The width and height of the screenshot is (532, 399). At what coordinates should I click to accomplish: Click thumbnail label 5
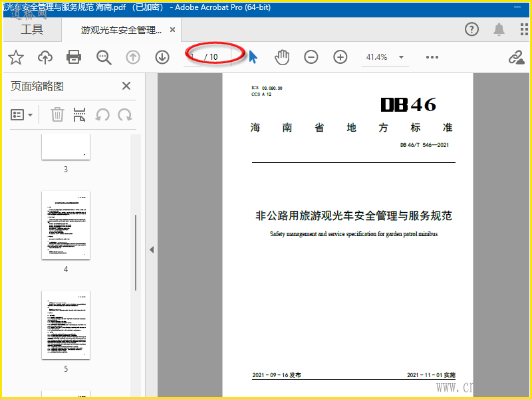[66, 369]
